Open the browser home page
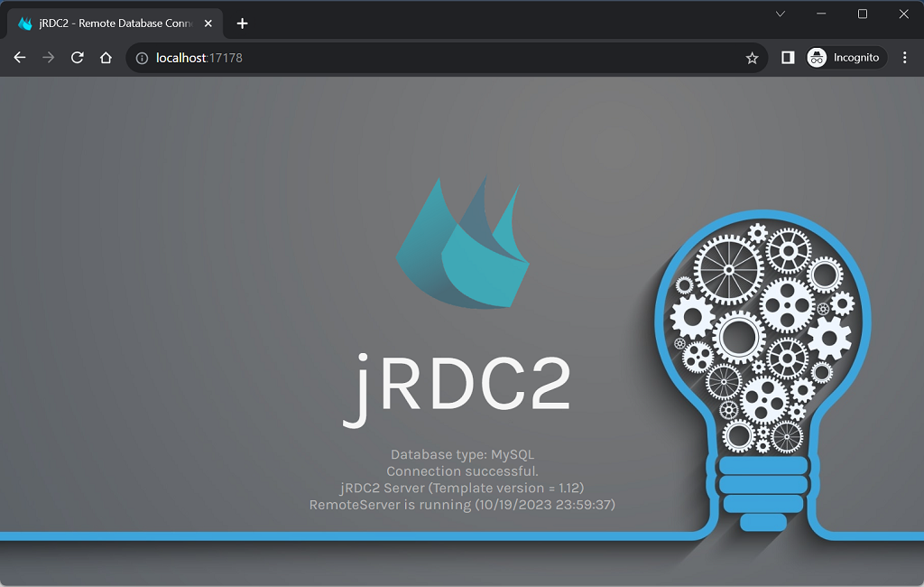The width and height of the screenshot is (924, 587). [x=106, y=58]
